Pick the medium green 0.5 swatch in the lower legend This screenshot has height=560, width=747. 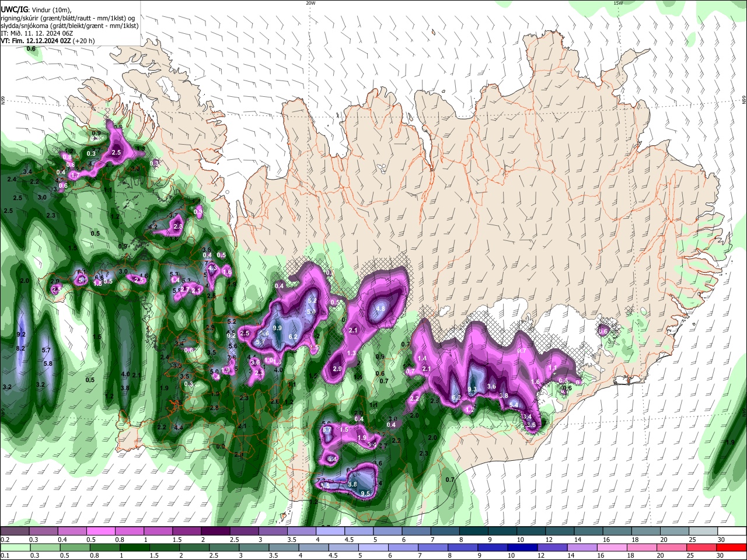[75, 547]
